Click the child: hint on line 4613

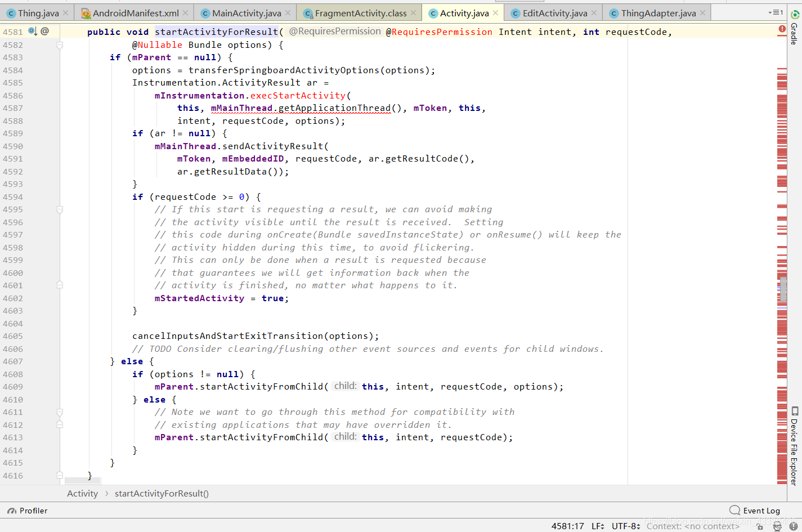[345, 437]
